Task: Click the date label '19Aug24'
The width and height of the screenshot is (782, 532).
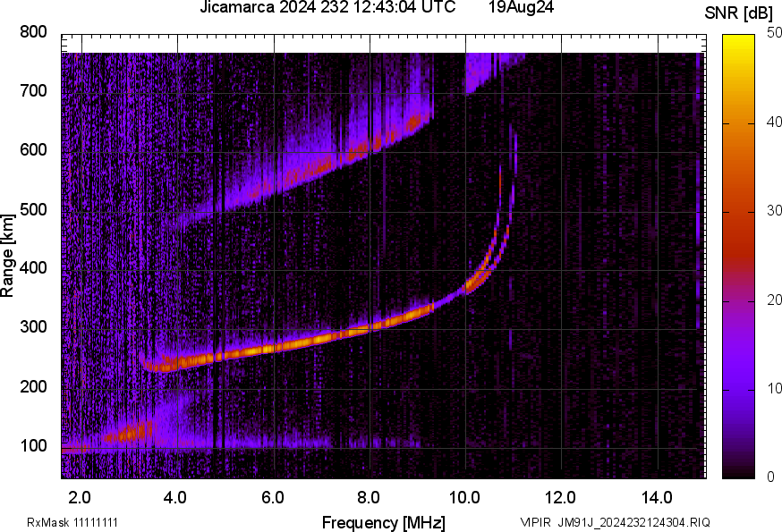Action: pyautogui.click(x=521, y=7)
